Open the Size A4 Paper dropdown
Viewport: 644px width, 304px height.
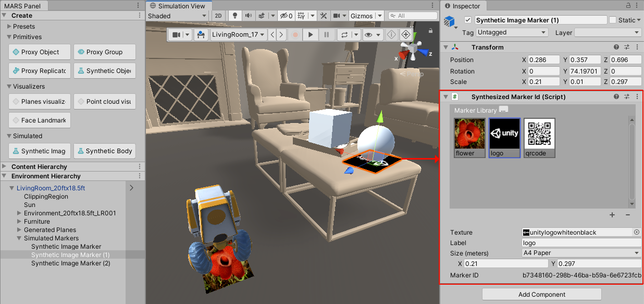tap(581, 253)
